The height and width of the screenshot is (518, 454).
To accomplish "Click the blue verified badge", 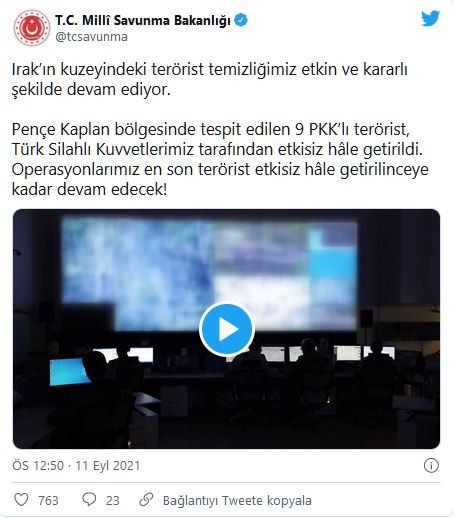I will 241,20.
